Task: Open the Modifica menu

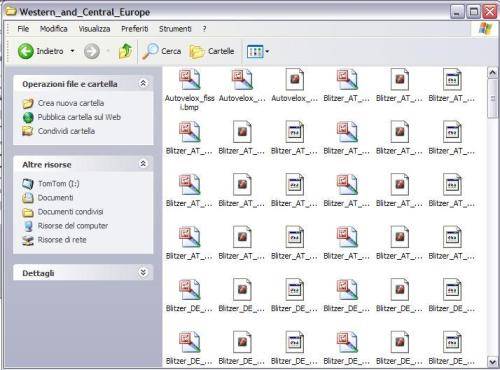Action: click(53, 29)
